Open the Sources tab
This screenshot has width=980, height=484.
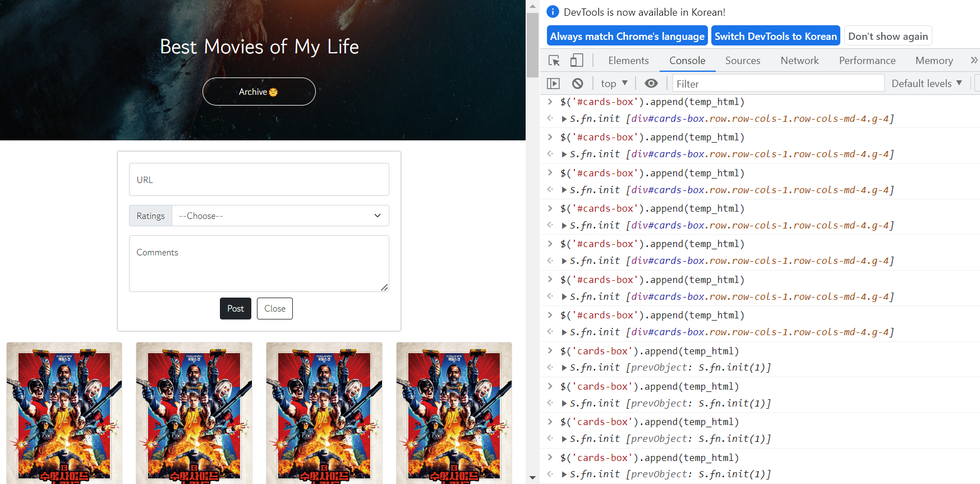pyautogui.click(x=743, y=61)
